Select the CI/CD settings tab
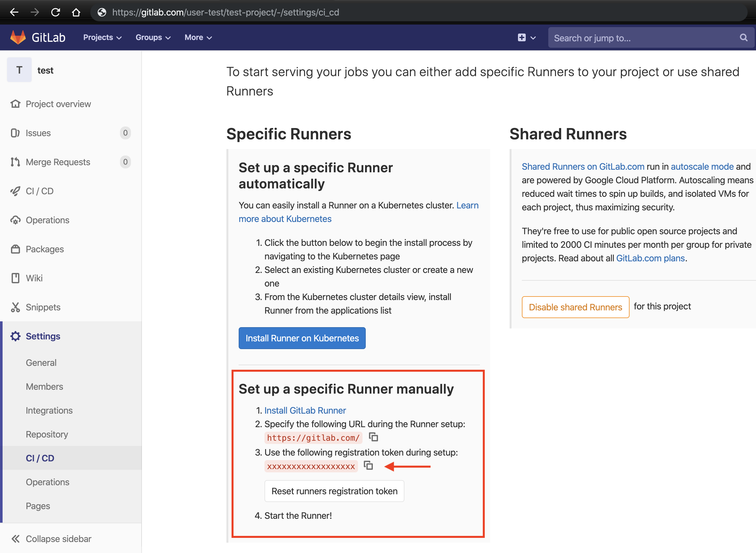This screenshot has width=756, height=553. click(x=40, y=458)
